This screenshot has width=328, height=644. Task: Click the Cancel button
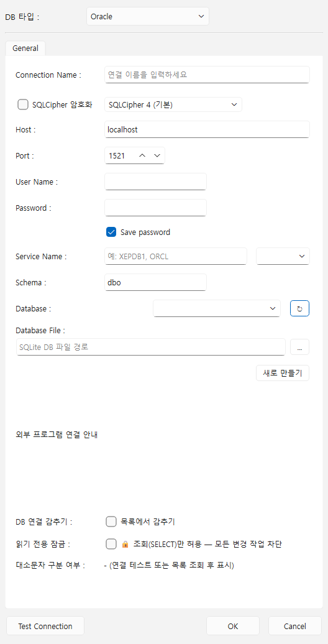click(294, 627)
